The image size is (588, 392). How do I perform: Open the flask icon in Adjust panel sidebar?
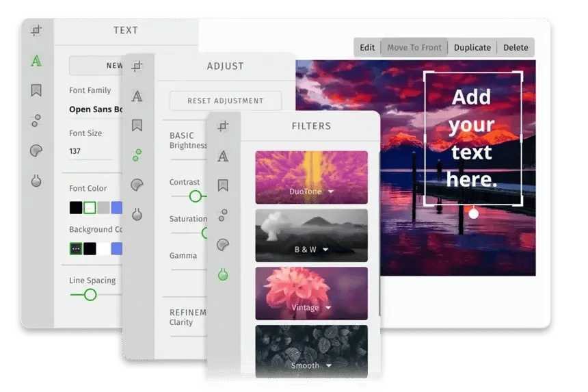click(137, 215)
